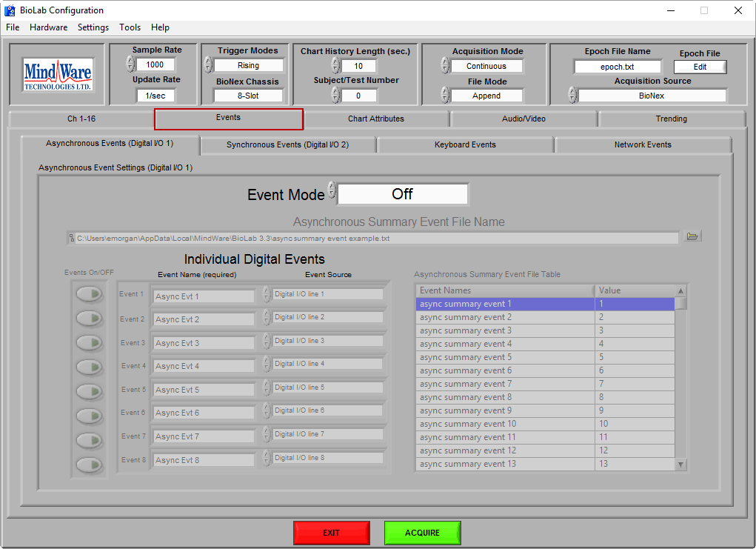Click the Acquisition Source stepper arrows
The height and width of the screenshot is (549, 756).
point(572,95)
